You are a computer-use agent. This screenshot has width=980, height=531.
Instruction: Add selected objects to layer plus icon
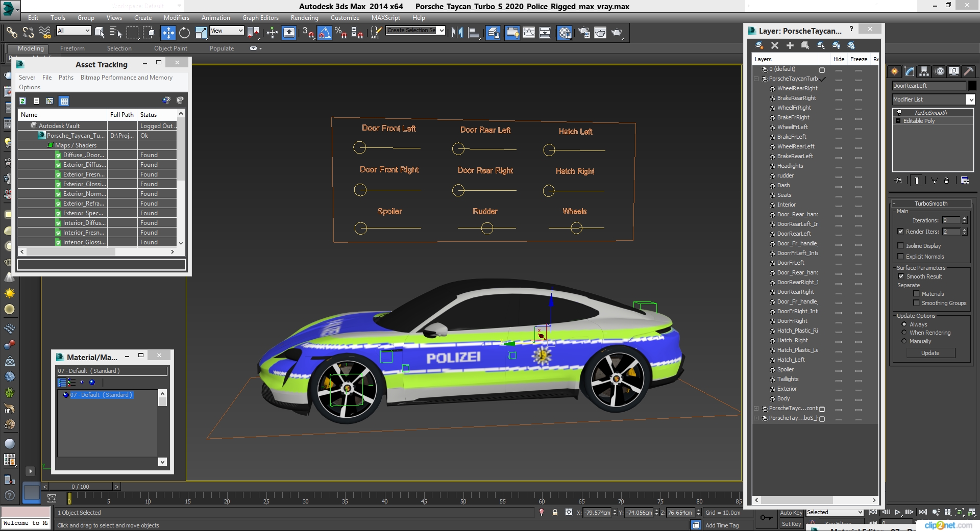790,45
